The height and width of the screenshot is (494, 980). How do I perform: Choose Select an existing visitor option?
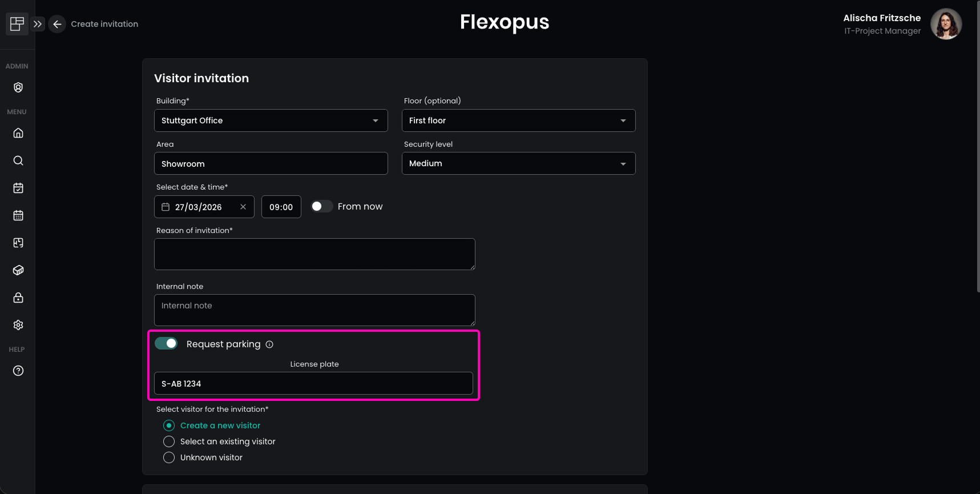point(169,441)
